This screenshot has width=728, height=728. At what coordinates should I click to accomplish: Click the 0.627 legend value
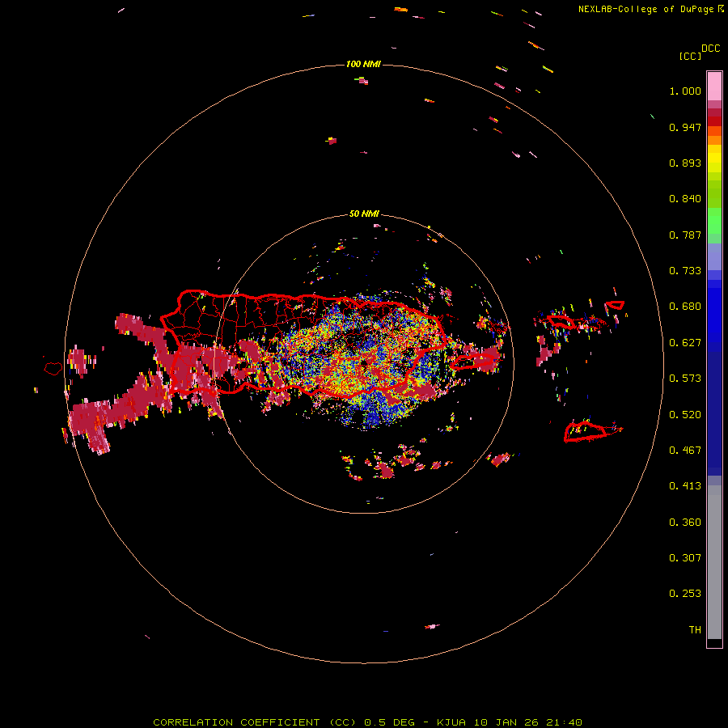pyautogui.click(x=685, y=343)
